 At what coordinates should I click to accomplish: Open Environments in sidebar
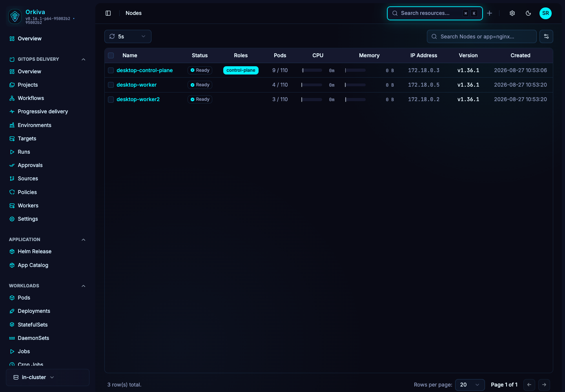point(35,125)
